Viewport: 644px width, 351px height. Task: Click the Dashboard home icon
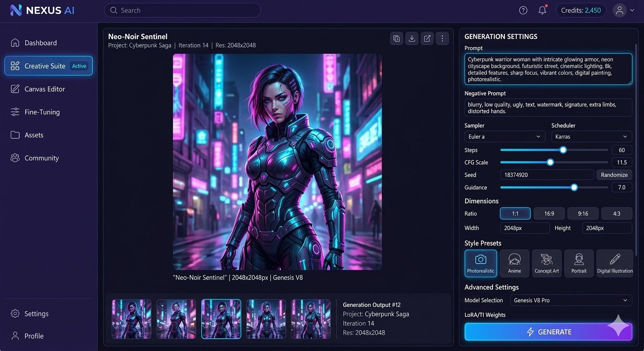click(15, 43)
